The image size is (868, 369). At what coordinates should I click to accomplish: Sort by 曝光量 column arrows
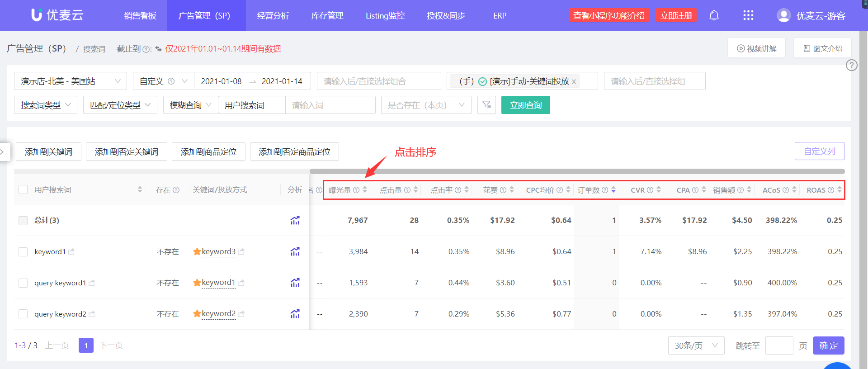[365, 190]
